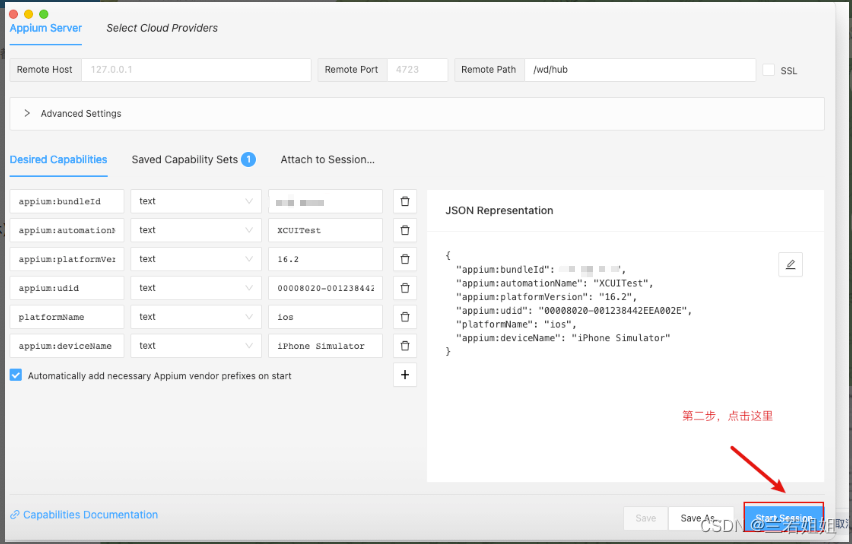This screenshot has width=852, height=544.
Task: Open the Capabilities Documentation link
Action: (90, 515)
